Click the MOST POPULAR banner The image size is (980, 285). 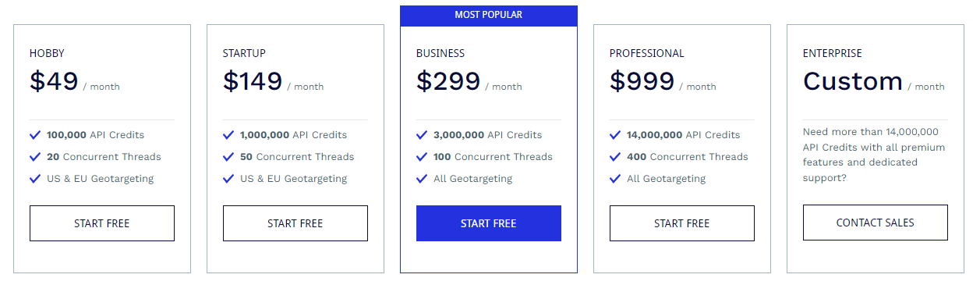click(x=489, y=15)
